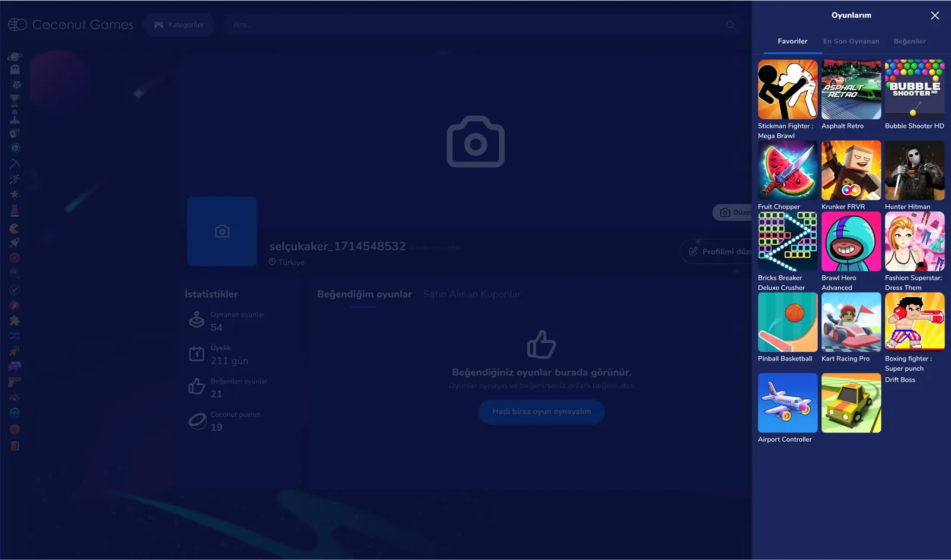The height and width of the screenshot is (560, 951).
Task: Upload a cover photo via the large camera icon
Action: (x=475, y=141)
